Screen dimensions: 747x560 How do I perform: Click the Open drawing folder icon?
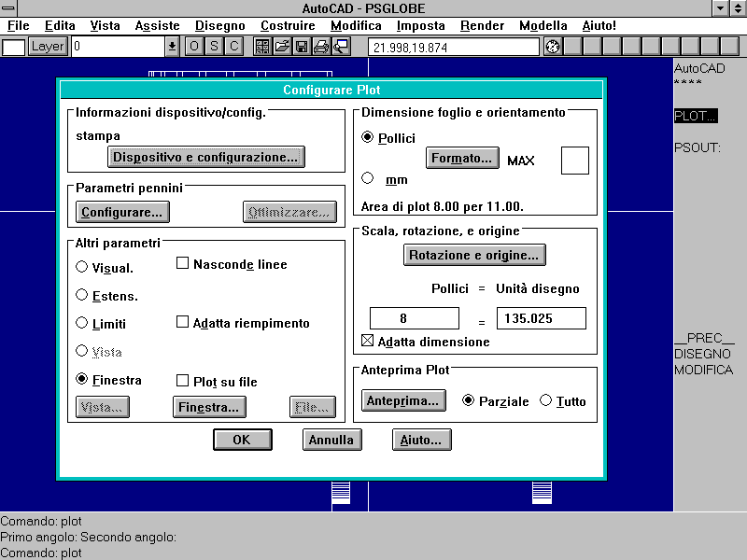[282, 47]
